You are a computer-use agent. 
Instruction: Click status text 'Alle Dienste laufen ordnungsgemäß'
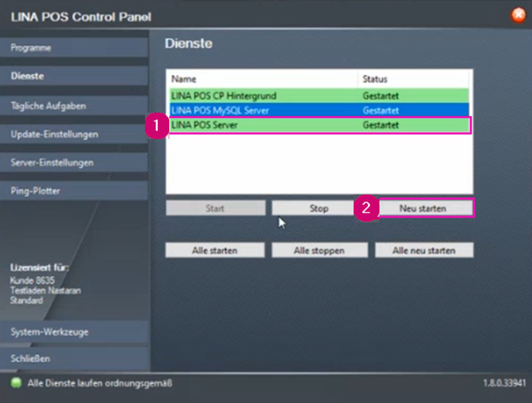pos(100,383)
